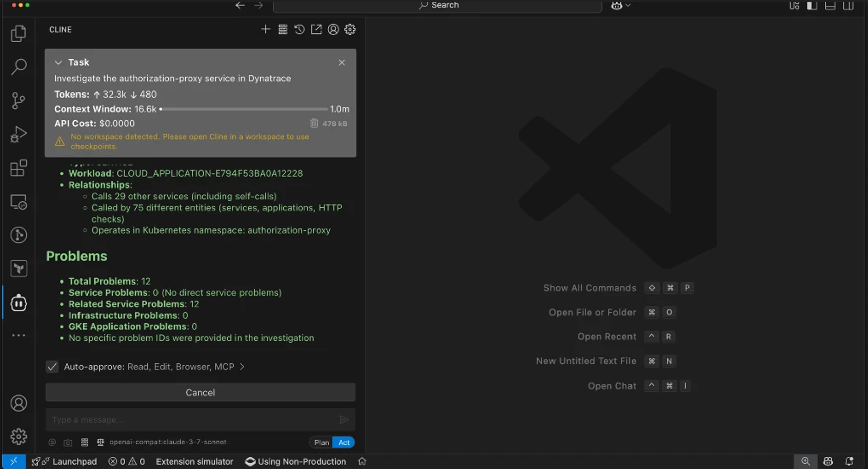Screen dimensions: 868x469
Task: Click the scales icon beside the model name
Action: (100, 442)
